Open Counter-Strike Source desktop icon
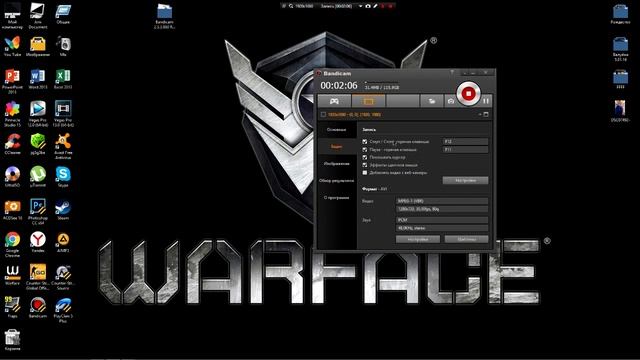The width and height of the screenshot is (640, 360). [63, 277]
